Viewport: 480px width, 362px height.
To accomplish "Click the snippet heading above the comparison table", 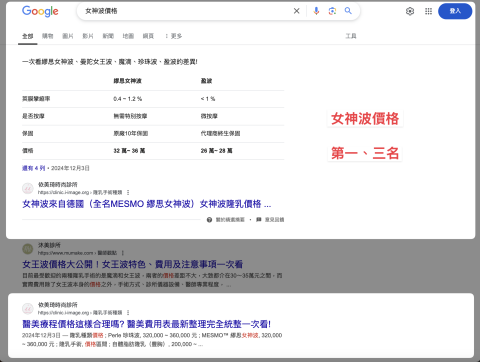I will click(x=110, y=62).
